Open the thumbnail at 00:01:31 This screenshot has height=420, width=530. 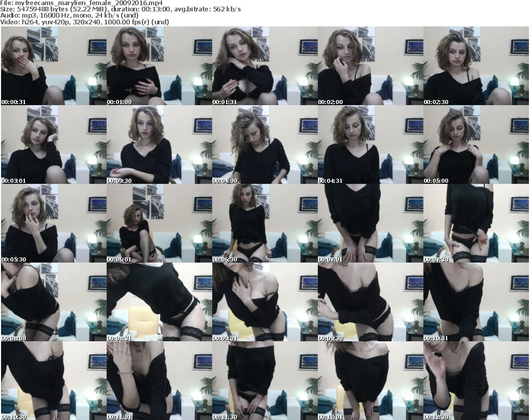[264, 66]
